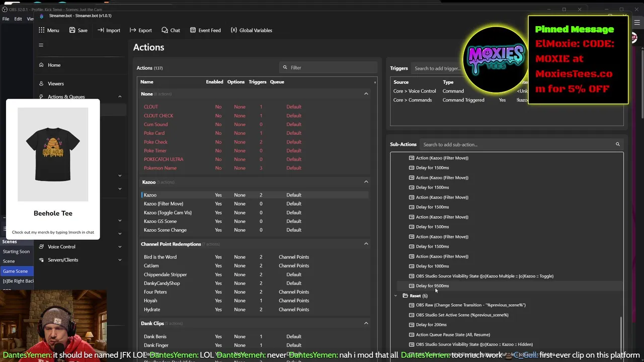Click the Import toolbar button
The width and height of the screenshot is (644, 362).
(x=109, y=30)
